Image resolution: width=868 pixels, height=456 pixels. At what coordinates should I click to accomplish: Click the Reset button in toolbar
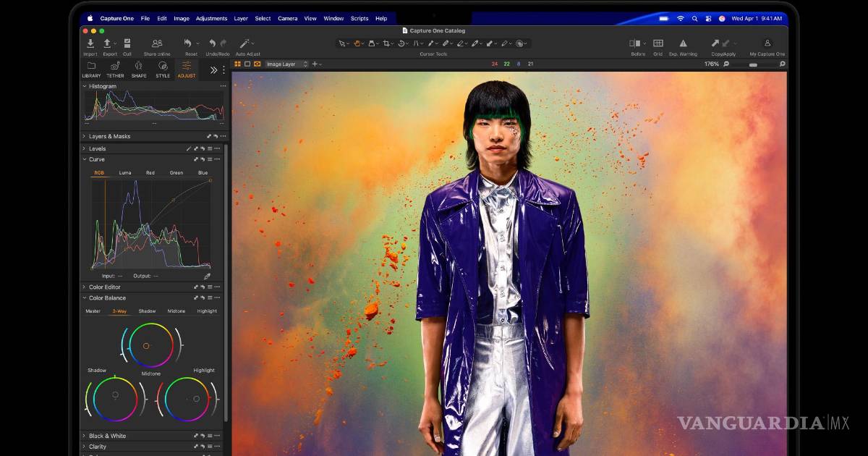coord(189,44)
